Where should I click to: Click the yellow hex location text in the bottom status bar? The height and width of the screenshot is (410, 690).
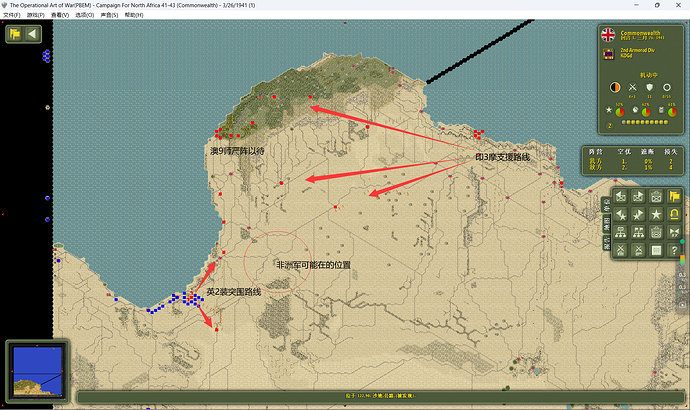click(x=380, y=396)
